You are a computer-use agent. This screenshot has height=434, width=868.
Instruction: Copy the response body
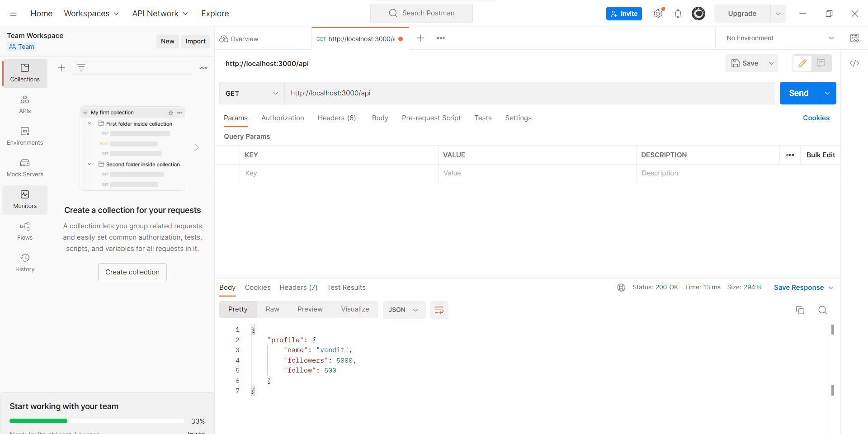click(x=800, y=310)
